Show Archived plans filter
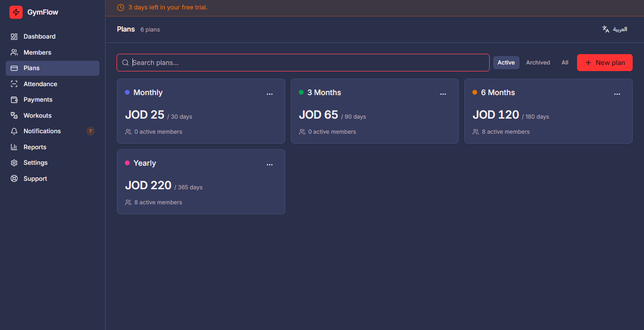 [538, 63]
